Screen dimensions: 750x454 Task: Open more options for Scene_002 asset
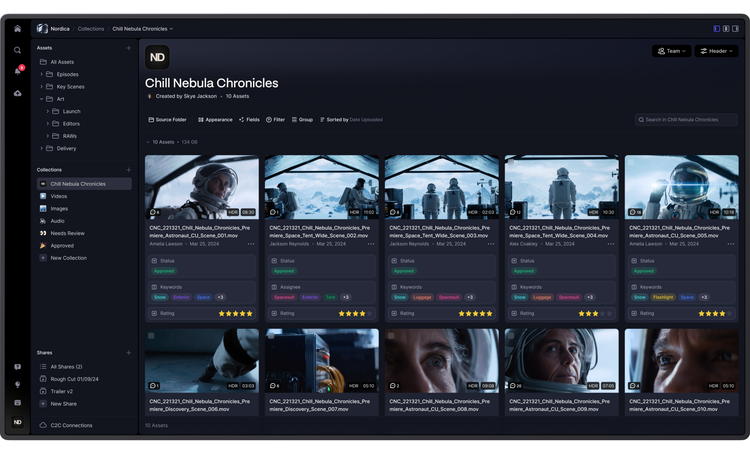pos(371,244)
